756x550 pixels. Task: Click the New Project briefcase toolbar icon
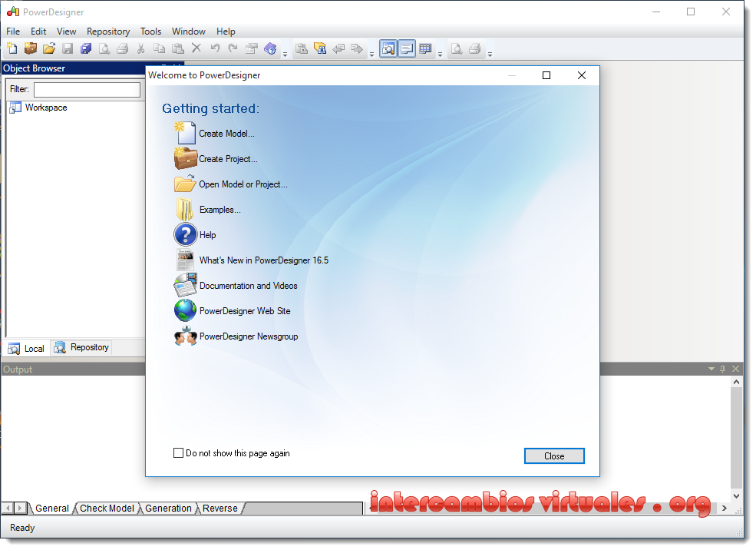pyautogui.click(x=31, y=48)
